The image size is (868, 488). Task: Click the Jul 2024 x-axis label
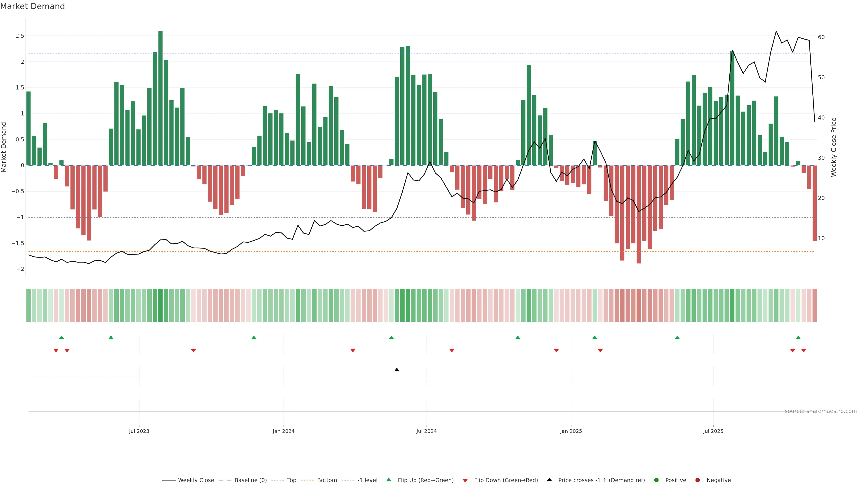(426, 431)
